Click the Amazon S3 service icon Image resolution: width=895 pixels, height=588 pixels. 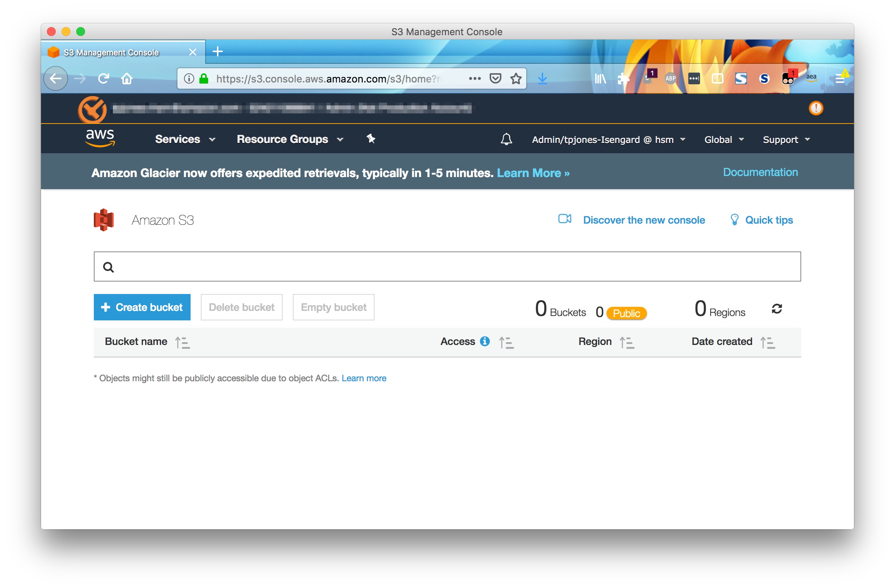[x=104, y=220]
